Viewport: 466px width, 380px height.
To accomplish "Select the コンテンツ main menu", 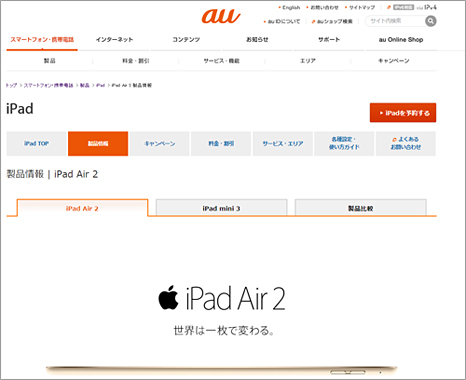I will point(186,40).
